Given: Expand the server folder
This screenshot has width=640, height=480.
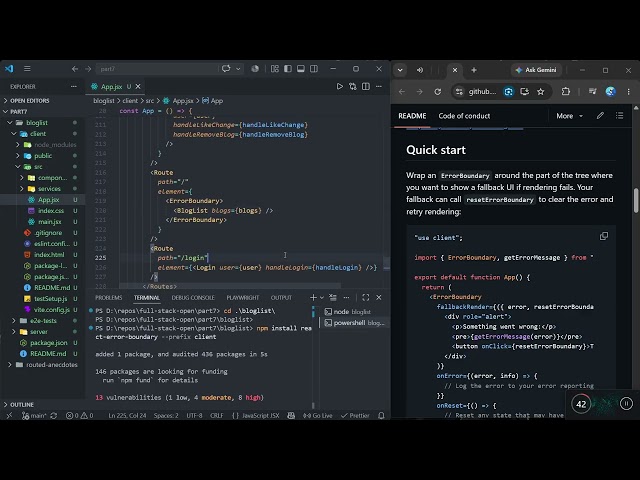Looking at the screenshot, I should (x=39, y=331).
